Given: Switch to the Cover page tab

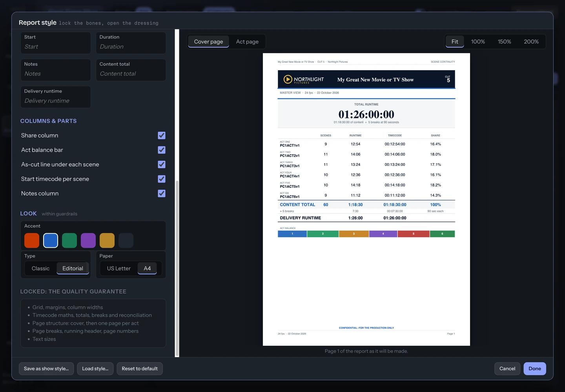Looking at the screenshot, I should click(208, 42).
